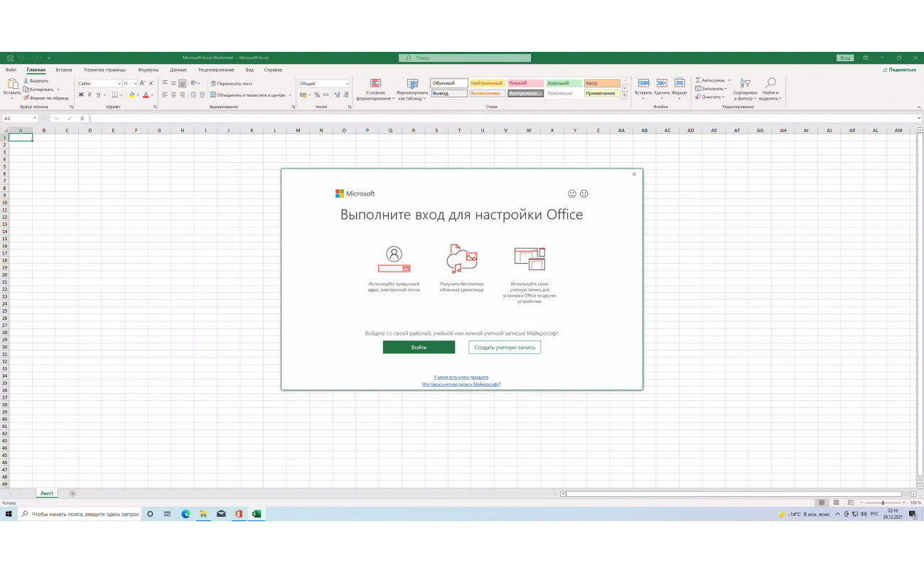Click the Delete cells (Удалить) icon
This screenshot has height=573, width=924.
[662, 83]
